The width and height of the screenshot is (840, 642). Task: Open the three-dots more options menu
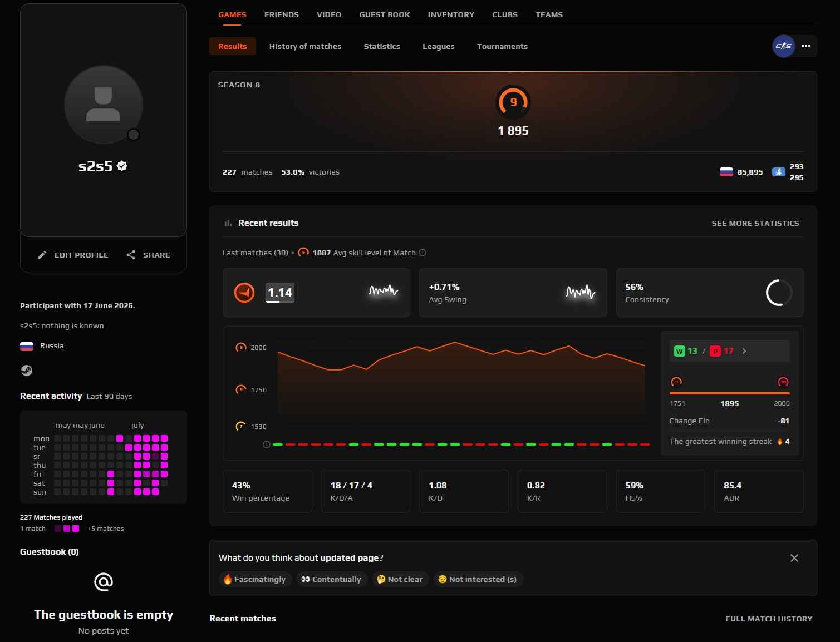(x=806, y=46)
